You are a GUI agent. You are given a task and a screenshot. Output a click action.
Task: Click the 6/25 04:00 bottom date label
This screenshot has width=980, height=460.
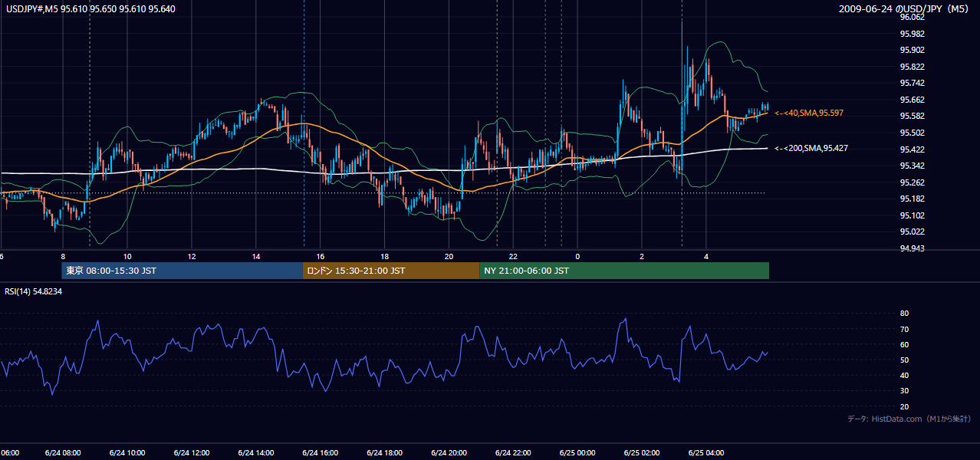[706, 453]
